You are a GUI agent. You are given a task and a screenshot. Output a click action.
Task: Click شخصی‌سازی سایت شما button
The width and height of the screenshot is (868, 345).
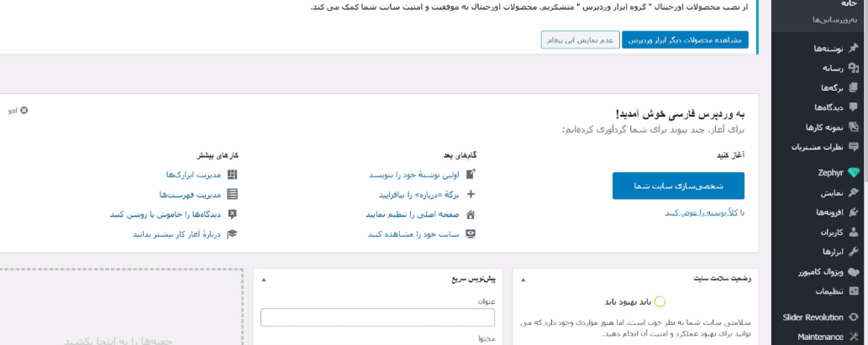678,186
